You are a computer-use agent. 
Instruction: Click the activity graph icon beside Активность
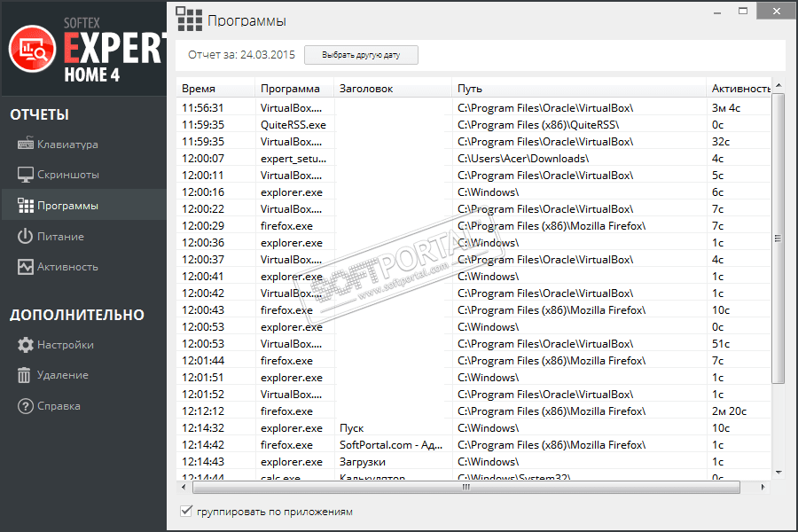click(26, 267)
